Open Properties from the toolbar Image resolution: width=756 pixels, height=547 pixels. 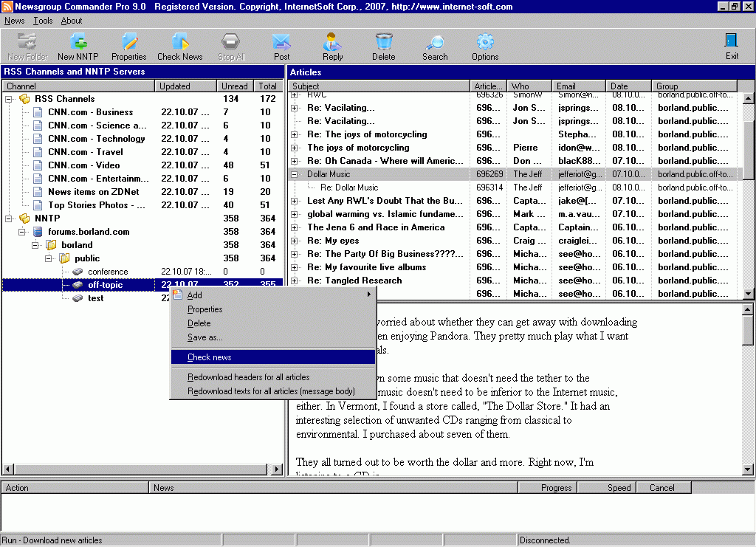point(129,46)
